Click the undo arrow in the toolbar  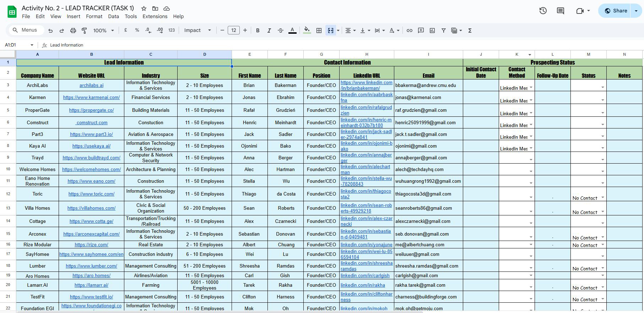point(50,31)
